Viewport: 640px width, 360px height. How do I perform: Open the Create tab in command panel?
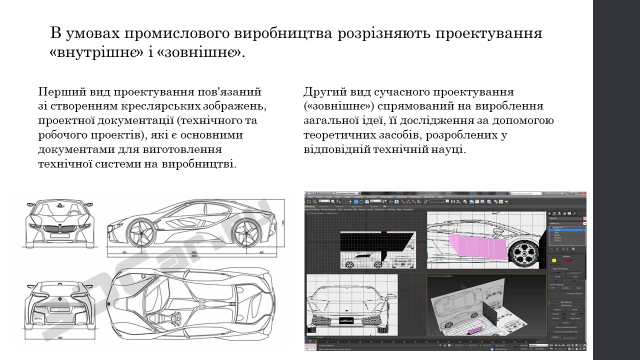pos(549,213)
